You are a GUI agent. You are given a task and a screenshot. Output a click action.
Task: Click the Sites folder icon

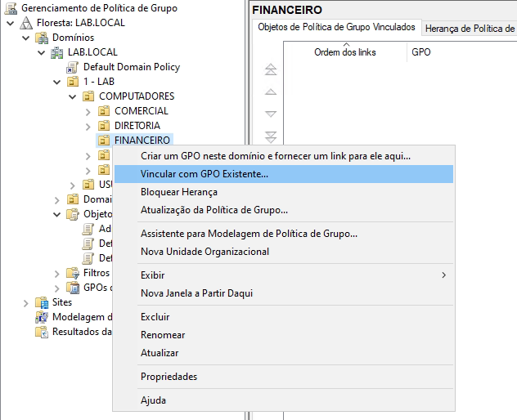click(42, 302)
